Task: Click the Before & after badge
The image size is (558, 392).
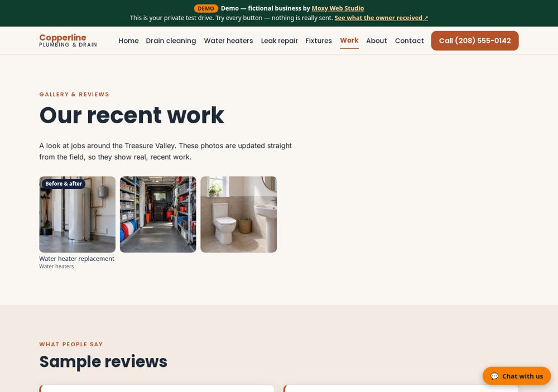Action: 64,183
